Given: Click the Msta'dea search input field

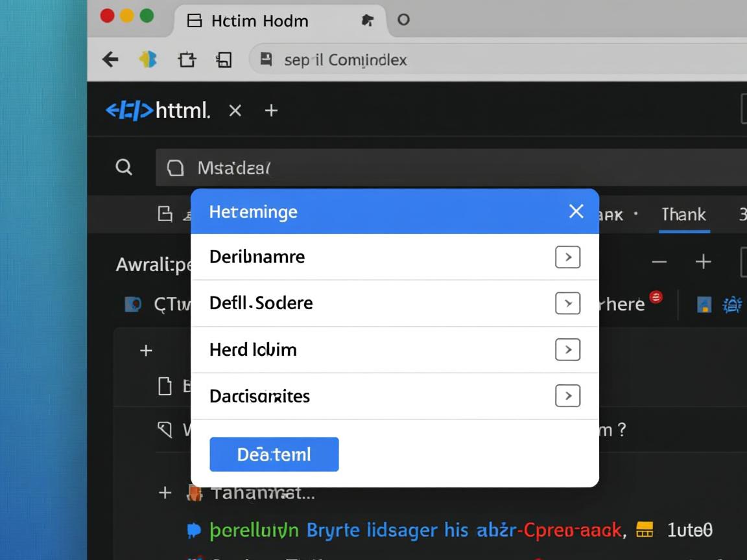Looking at the screenshot, I should [x=447, y=168].
